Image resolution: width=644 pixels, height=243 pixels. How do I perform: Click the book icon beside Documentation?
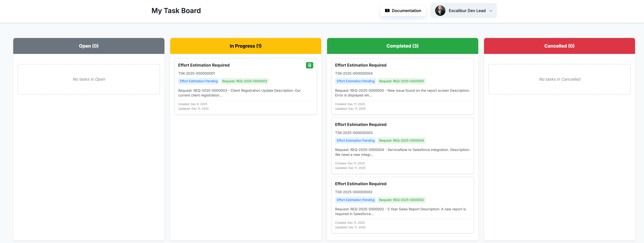tap(387, 11)
